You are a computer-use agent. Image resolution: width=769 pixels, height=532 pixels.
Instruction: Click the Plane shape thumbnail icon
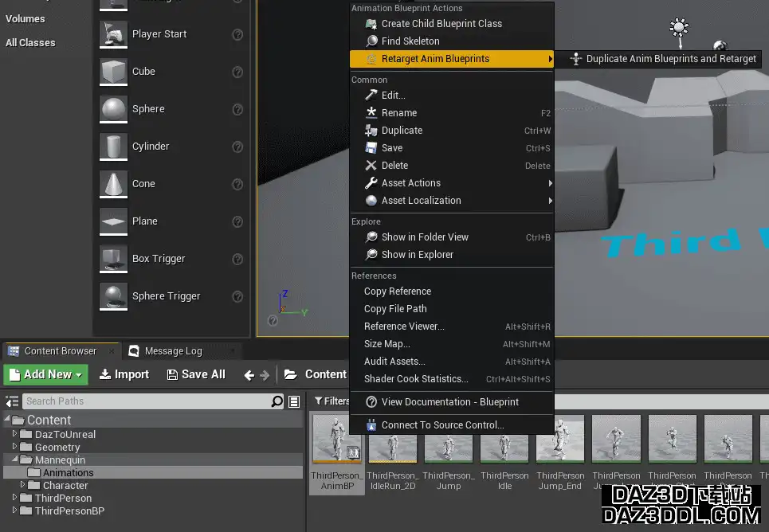pos(113,221)
